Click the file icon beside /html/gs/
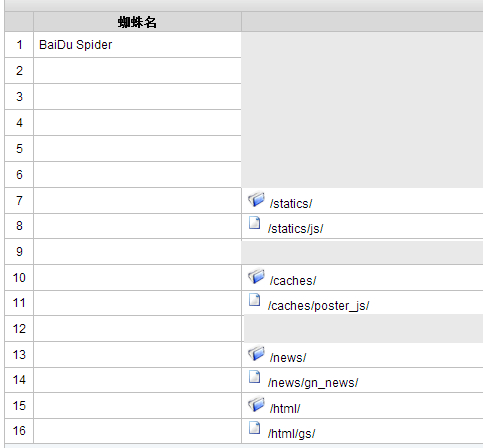The image size is (483, 448). (255, 428)
